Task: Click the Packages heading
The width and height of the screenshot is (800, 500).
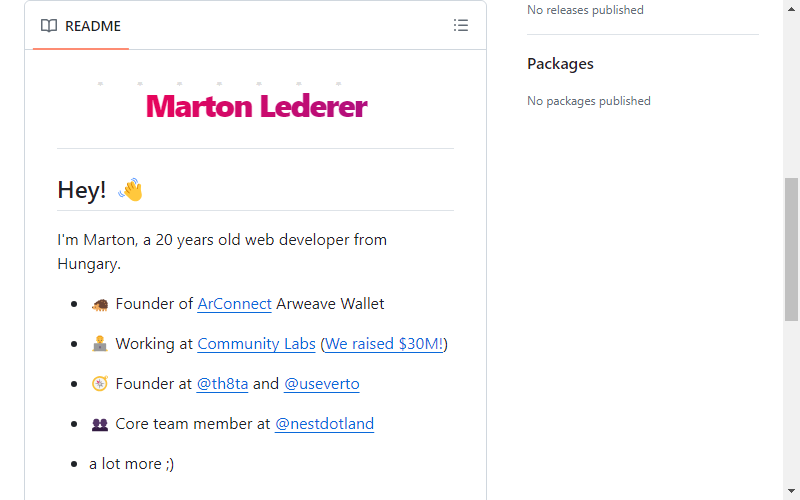Action: coord(560,64)
